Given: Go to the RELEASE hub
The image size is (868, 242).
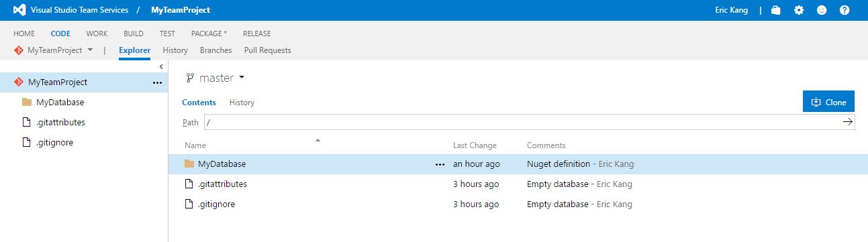Looking at the screenshot, I should (257, 34).
